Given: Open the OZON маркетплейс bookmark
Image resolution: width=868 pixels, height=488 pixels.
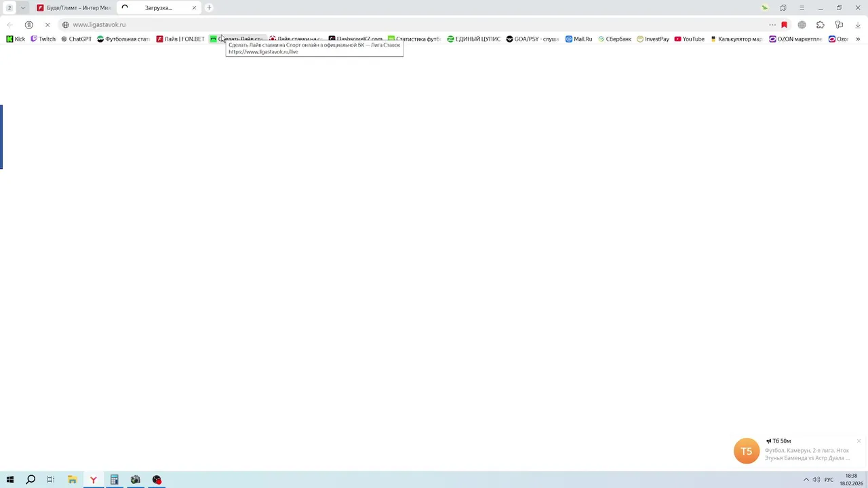Looking at the screenshot, I should (795, 39).
